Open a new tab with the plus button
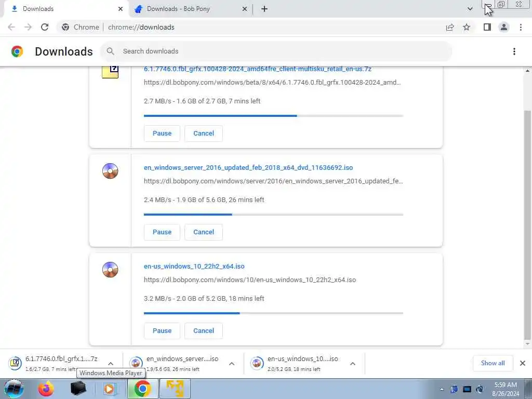This screenshot has height=399, width=532. click(264, 9)
